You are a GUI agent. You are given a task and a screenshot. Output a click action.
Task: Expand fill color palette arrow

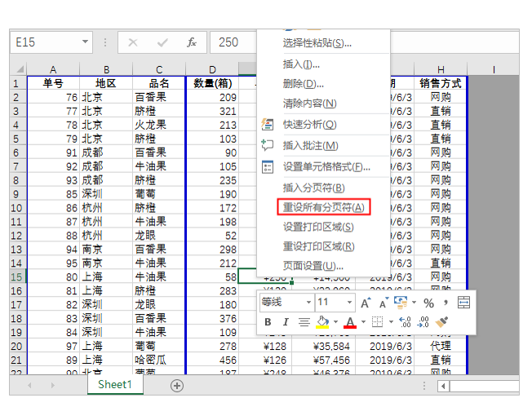pos(335,321)
